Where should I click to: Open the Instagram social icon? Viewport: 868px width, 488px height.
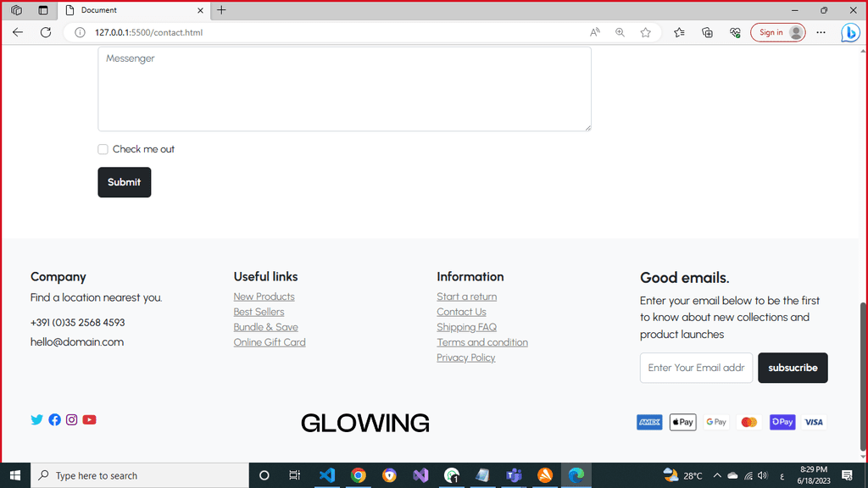pyautogui.click(x=71, y=420)
